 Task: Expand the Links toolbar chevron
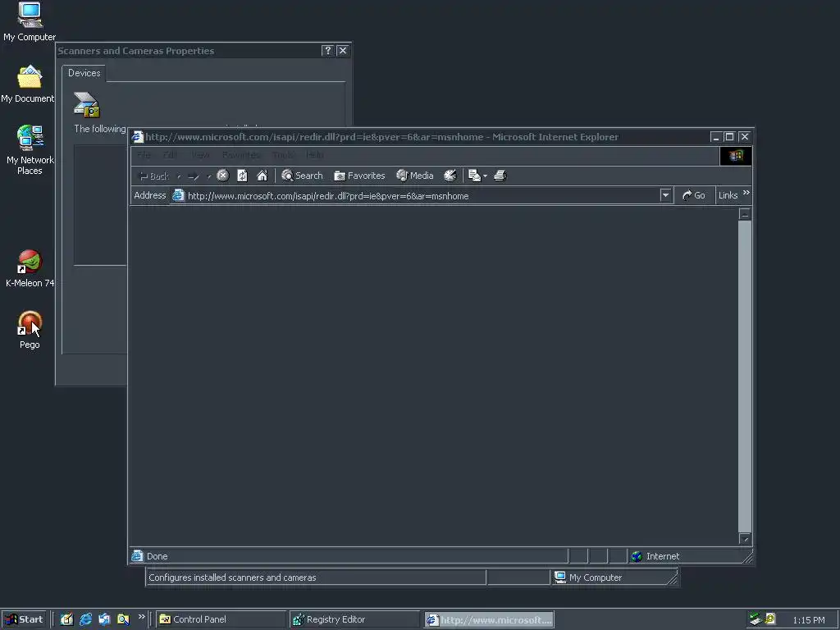(x=746, y=193)
